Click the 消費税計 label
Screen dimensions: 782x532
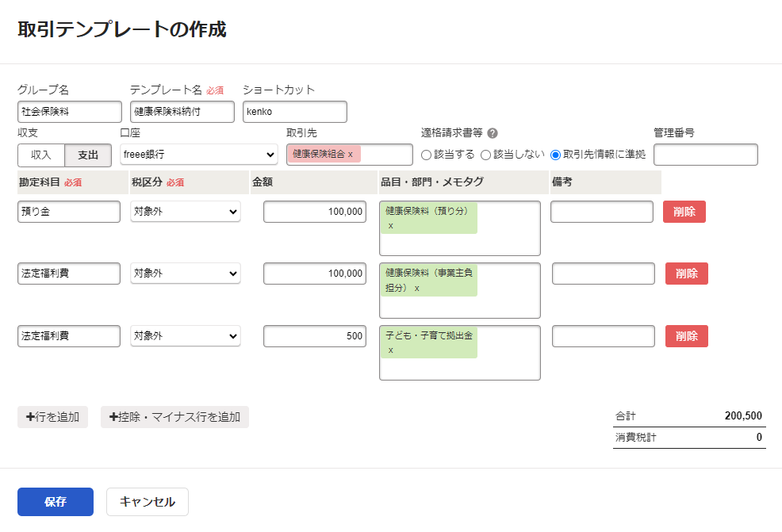636,438
